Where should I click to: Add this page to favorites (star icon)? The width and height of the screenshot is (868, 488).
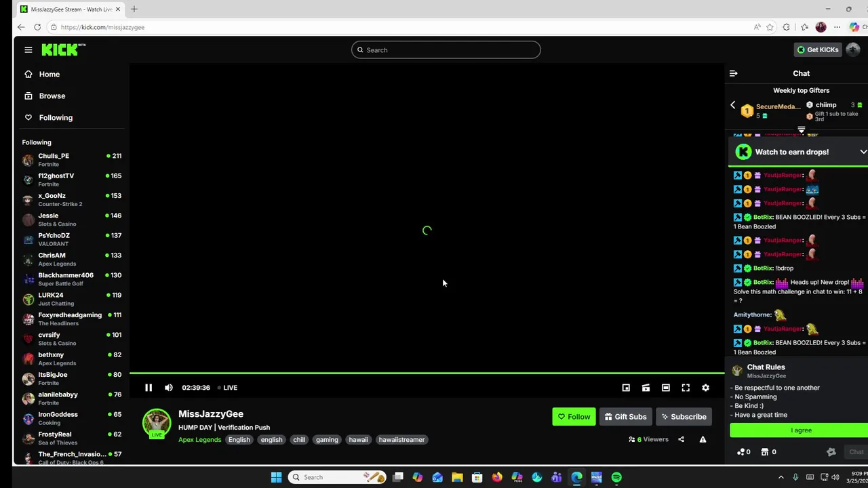tap(770, 27)
